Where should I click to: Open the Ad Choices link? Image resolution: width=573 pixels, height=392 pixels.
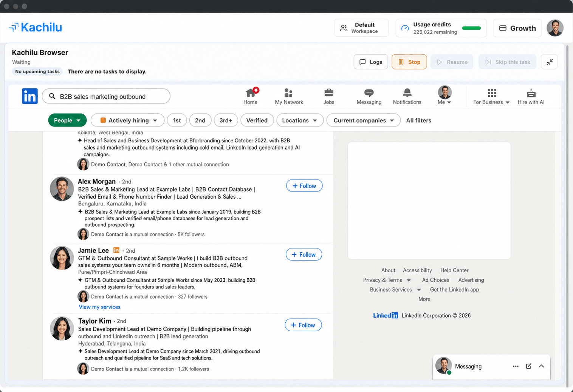(x=435, y=280)
